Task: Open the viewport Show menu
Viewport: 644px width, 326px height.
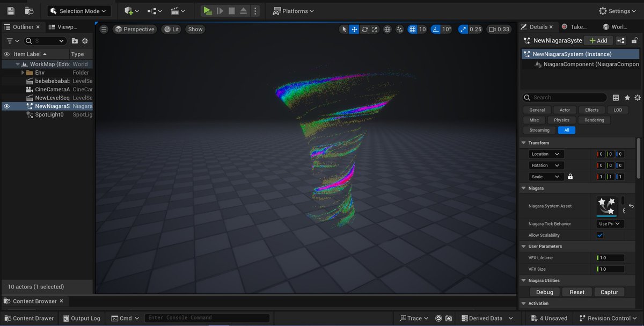Action: (195, 29)
